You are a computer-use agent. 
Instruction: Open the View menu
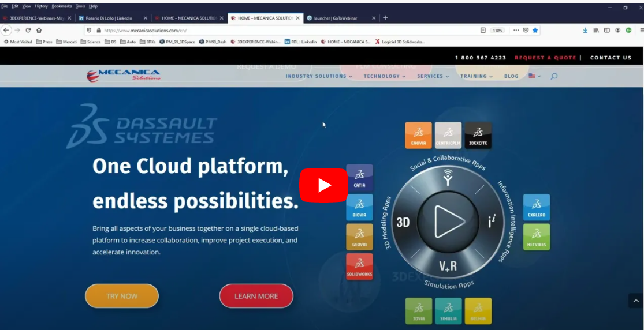(27, 6)
